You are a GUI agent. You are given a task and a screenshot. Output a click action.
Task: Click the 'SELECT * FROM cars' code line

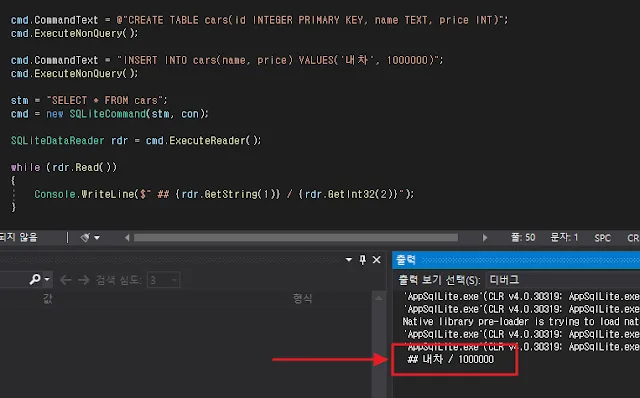pos(89,100)
